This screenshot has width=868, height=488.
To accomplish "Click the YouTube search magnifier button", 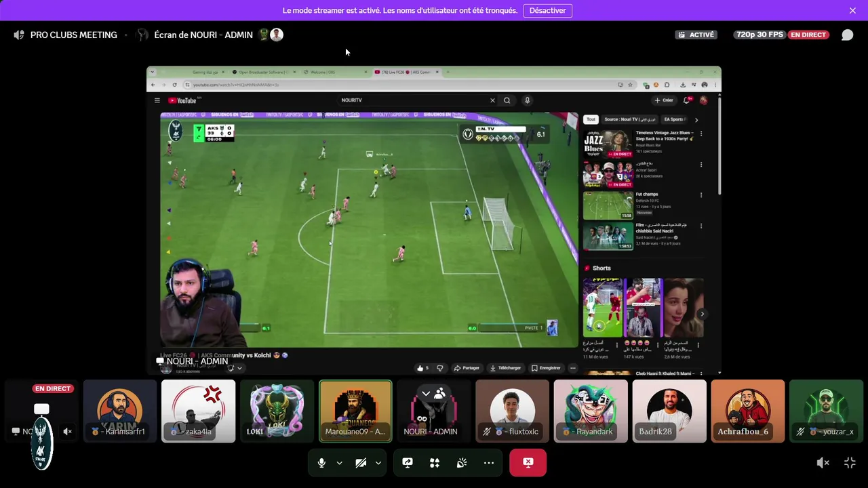I will tap(507, 100).
